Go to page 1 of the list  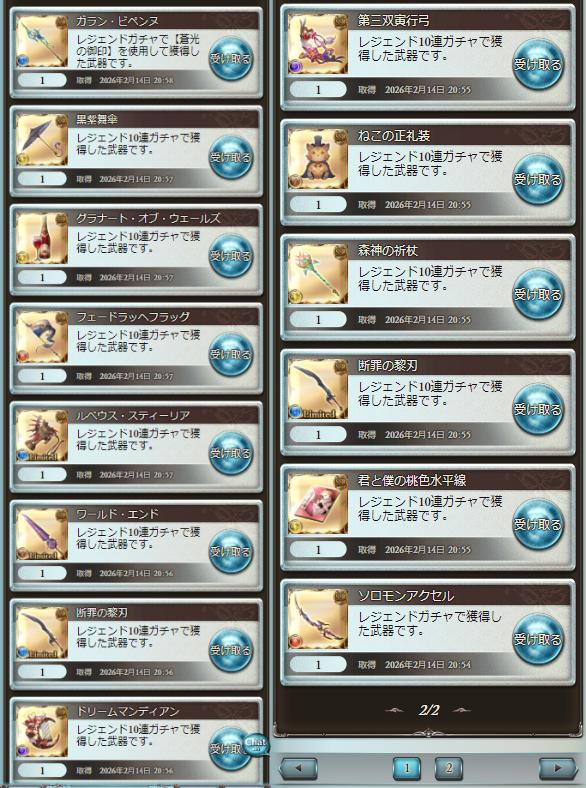(x=407, y=768)
